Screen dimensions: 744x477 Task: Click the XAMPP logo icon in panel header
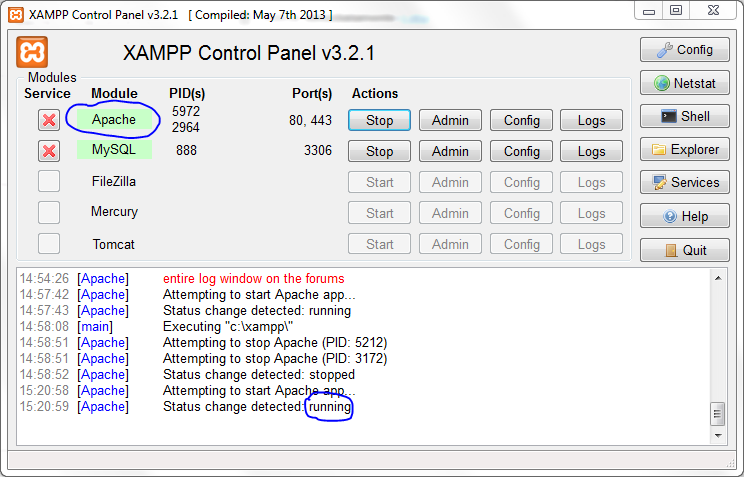click(x=32, y=52)
